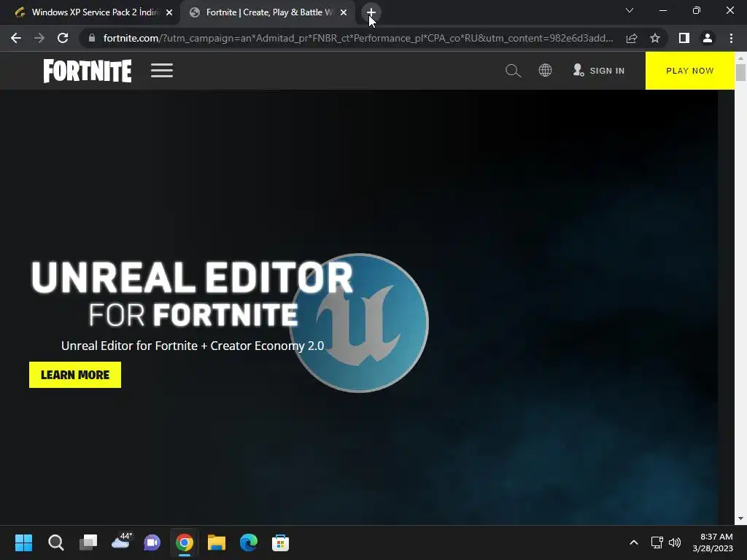Click the page vertical scrollbar thumb
Viewport: 747px width, 560px height.
[x=740, y=72]
